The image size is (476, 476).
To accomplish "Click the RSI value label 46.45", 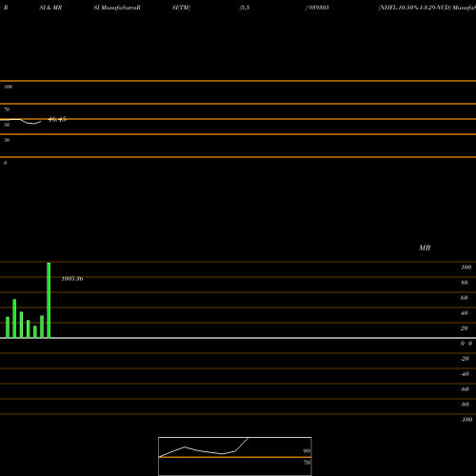I will click(57, 119).
